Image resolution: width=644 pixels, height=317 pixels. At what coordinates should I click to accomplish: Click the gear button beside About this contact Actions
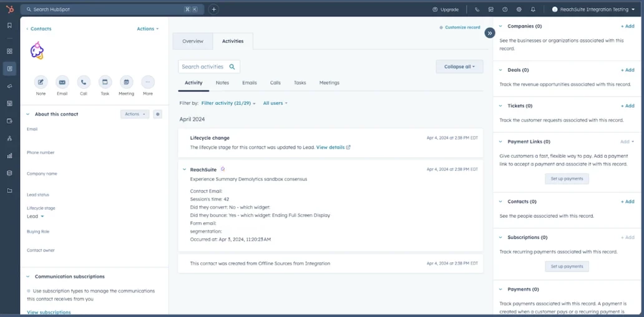point(157,114)
